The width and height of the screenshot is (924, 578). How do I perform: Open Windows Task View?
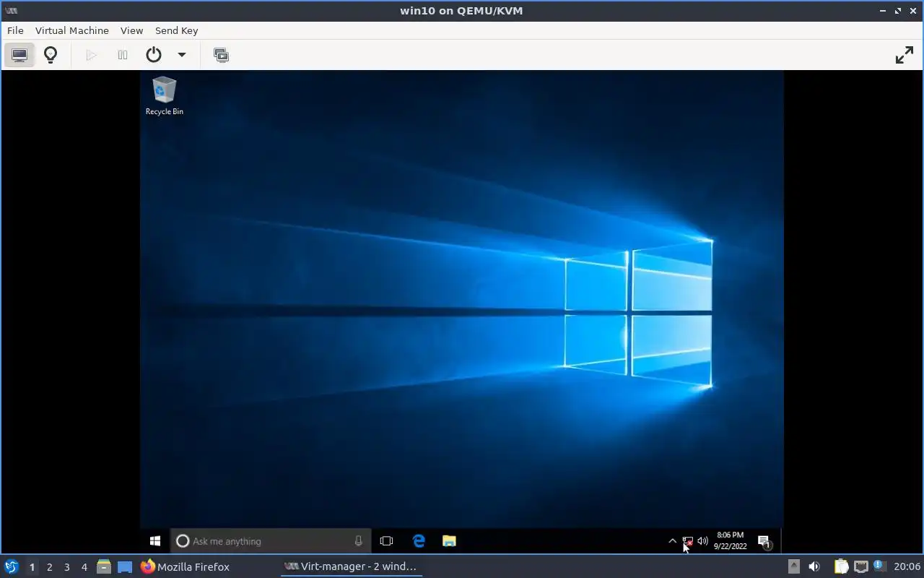(x=386, y=541)
